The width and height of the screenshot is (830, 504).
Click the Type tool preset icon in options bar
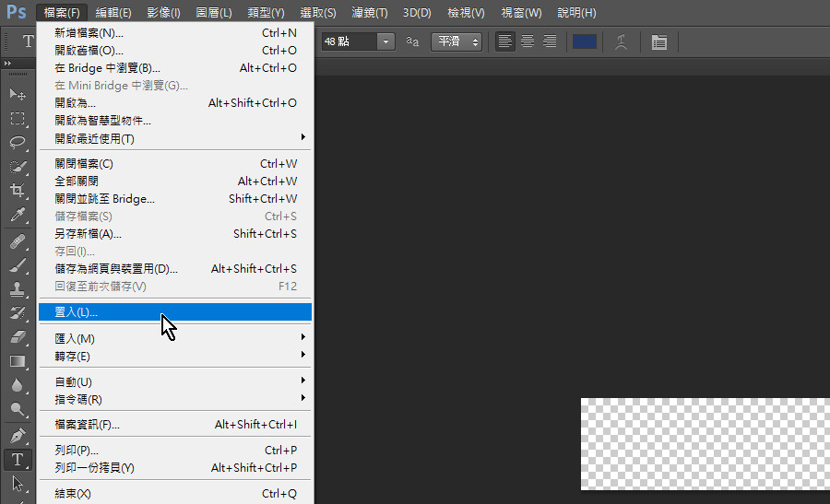pos(28,41)
